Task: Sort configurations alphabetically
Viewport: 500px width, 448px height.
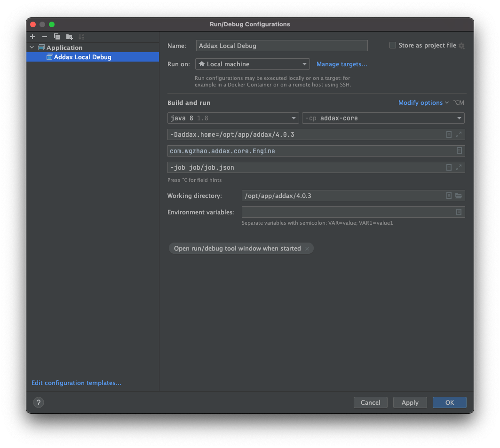Action: coord(81,37)
